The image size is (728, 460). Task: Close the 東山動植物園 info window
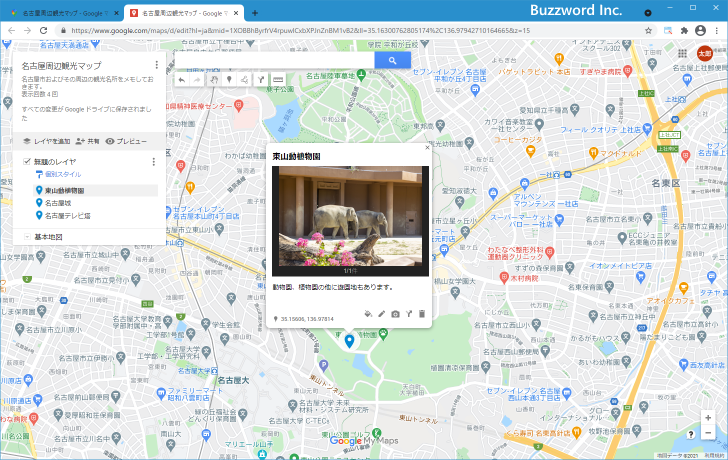(x=428, y=148)
